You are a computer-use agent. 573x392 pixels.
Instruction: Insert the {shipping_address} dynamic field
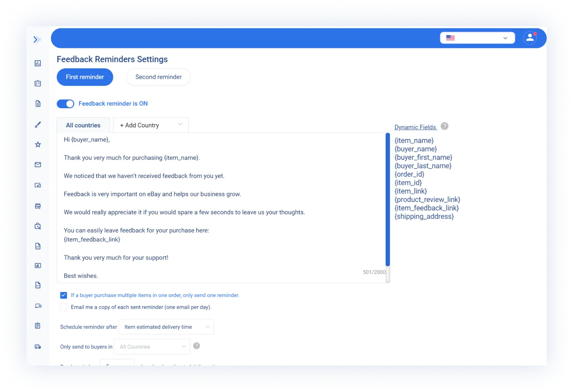424,216
